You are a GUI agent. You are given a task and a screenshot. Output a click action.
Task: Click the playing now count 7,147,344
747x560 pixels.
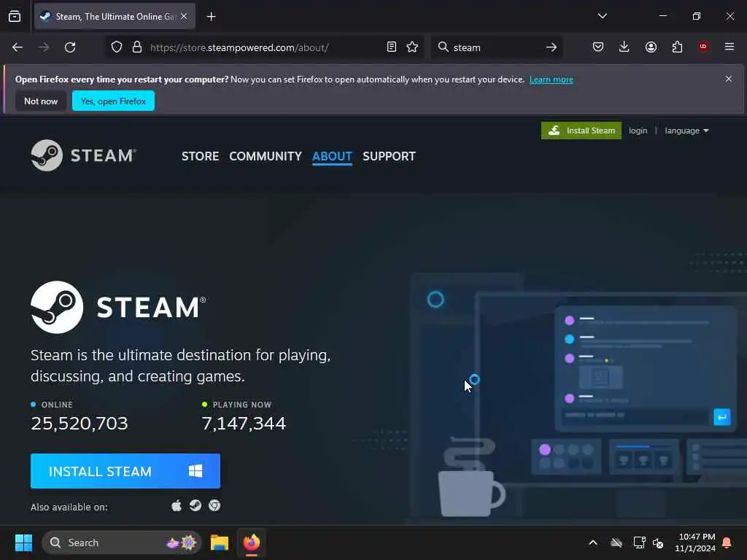(x=244, y=424)
